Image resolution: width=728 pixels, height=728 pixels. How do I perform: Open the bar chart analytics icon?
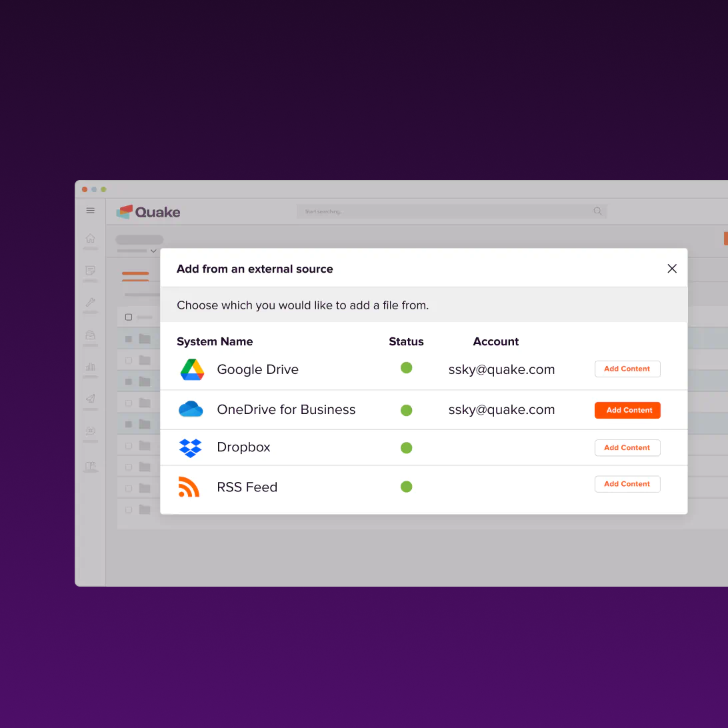(x=90, y=366)
